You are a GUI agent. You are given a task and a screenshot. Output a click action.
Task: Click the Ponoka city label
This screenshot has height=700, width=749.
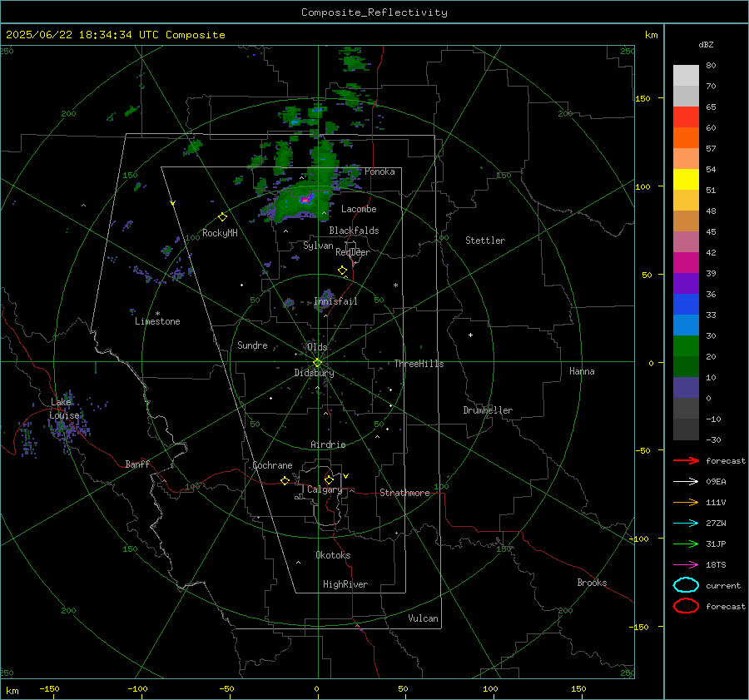[x=379, y=171]
